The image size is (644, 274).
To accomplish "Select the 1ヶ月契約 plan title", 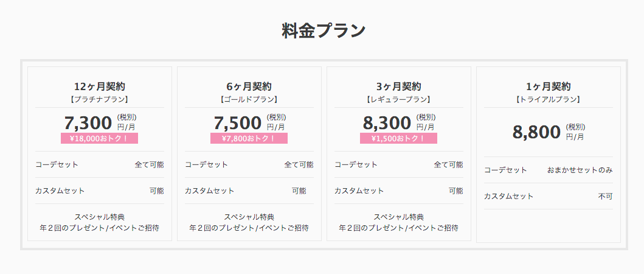I will coord(549,87).
